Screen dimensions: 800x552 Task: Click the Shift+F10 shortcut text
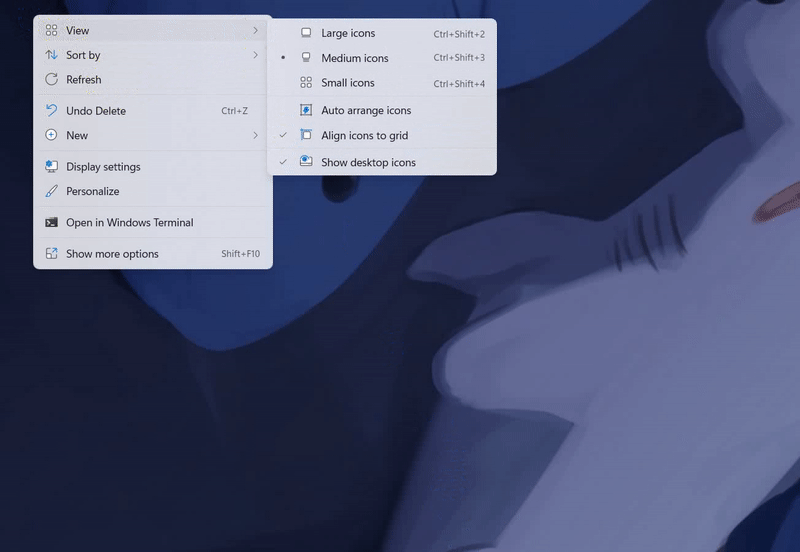[240, 254]
